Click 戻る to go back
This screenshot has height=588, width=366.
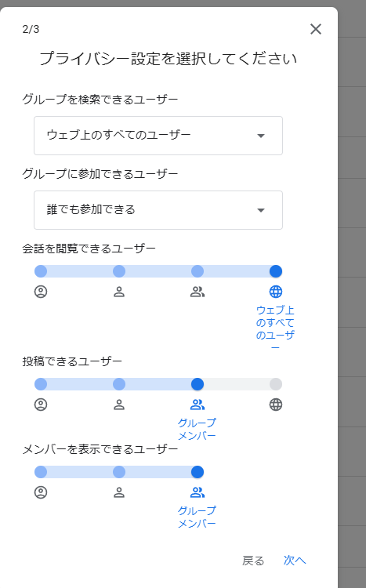[253, 561]
